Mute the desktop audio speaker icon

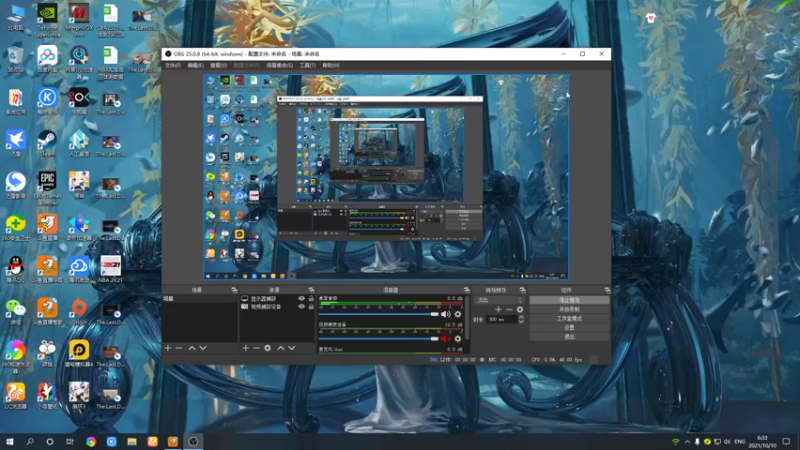point(445,314)
